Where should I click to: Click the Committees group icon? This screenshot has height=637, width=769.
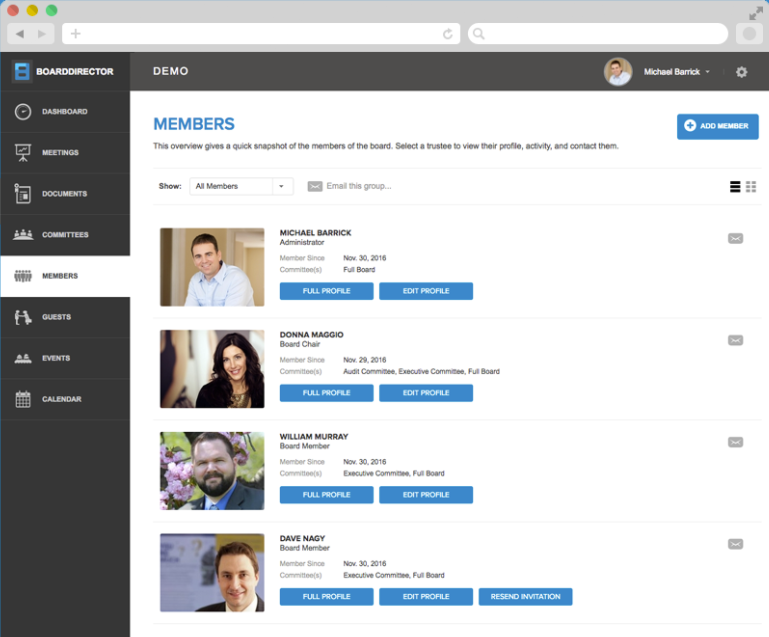(x=23, y=234)
